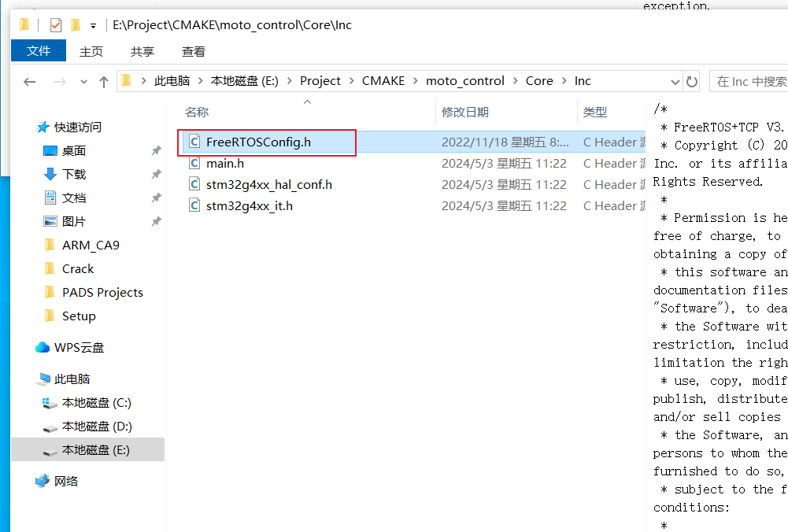Image resolution: width=788 pixels, height=532 pixels.
Task: Toggle the sort arrow on 名称 column
Action: (307, 102)
